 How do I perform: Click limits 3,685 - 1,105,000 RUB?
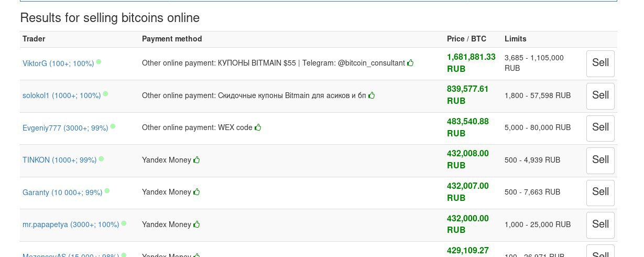pos(534,63)
